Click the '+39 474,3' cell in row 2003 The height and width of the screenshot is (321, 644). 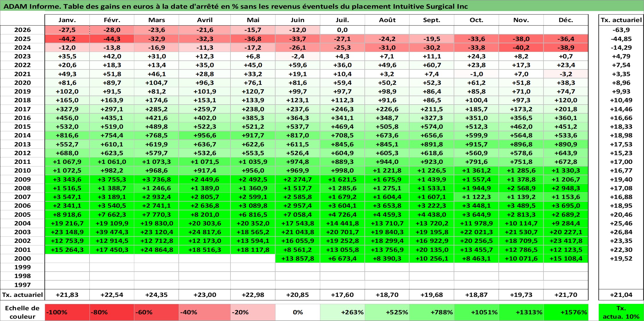tap(112, 232)
